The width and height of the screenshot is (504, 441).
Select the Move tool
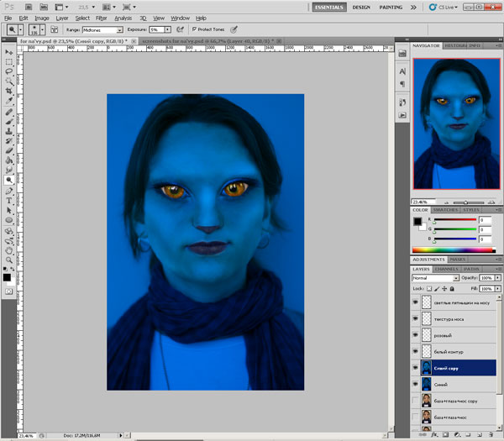[9, 52]
